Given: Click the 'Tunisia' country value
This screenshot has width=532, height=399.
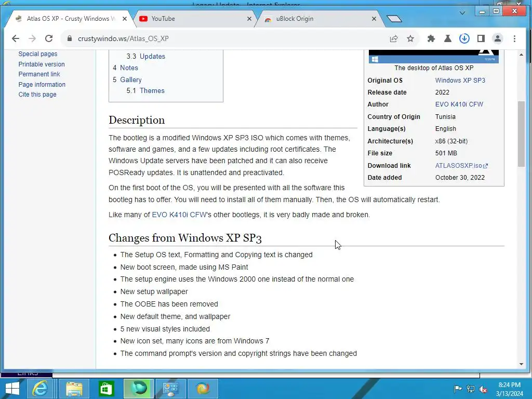Looking at the screenshot, I should pos(445,117).
